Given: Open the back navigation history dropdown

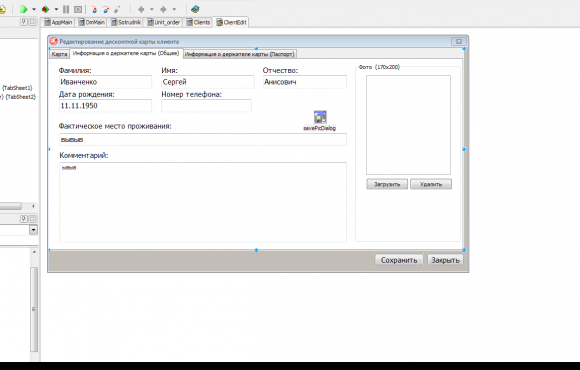Looking at the screenshot, I should coord(152,9).
